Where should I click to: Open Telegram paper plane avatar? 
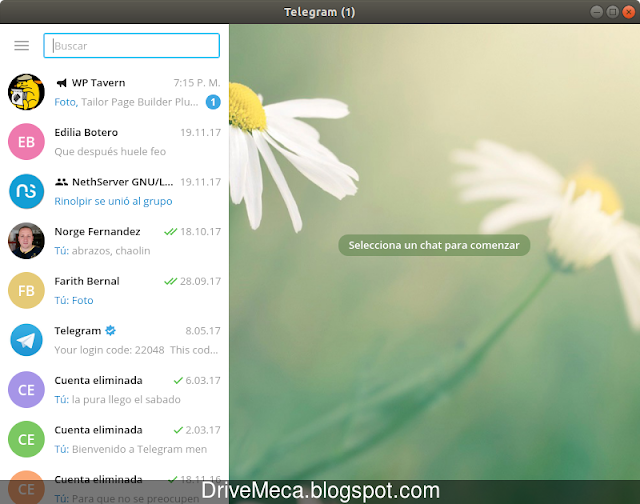[27, 340]
